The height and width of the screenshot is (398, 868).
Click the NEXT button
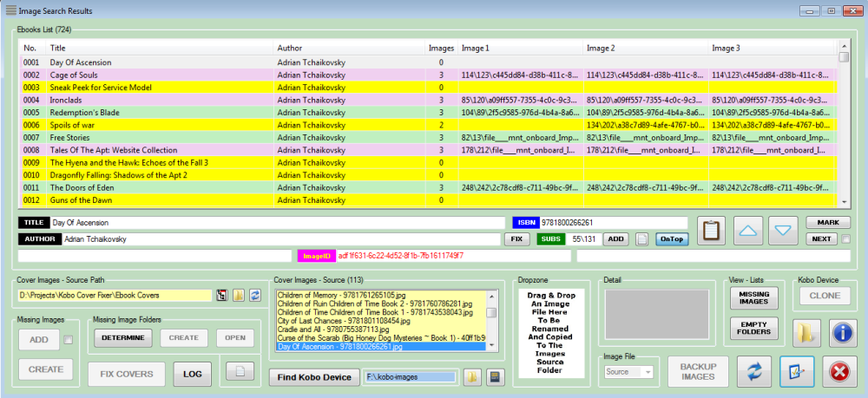point(821,239)
